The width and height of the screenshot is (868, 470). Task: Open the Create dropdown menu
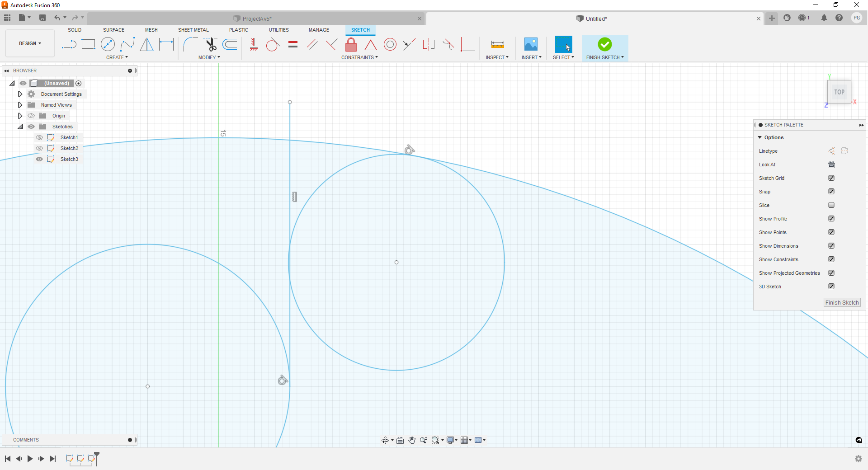pyautogui.click(x=117, y=57)
